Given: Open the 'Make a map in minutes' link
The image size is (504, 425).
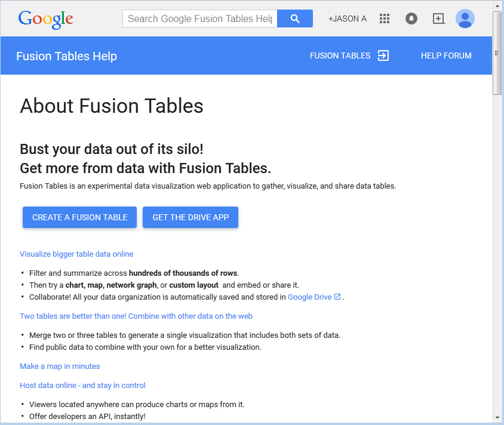Looking at the screenshot, I should tap(60, 367).
